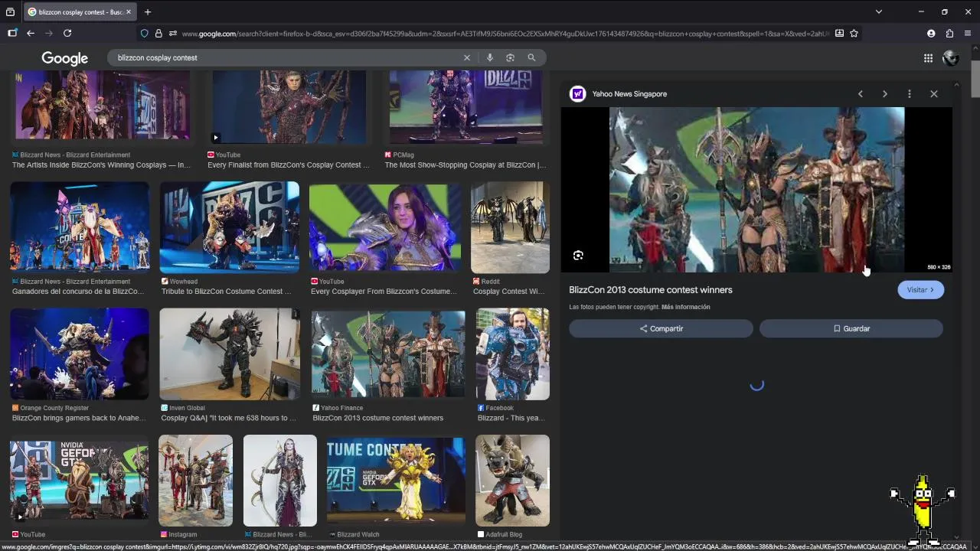Open The Artists Inside BlizzCon's Winning Cosplays link
This screenshot has width=980, height=551.
coord(101,165)
